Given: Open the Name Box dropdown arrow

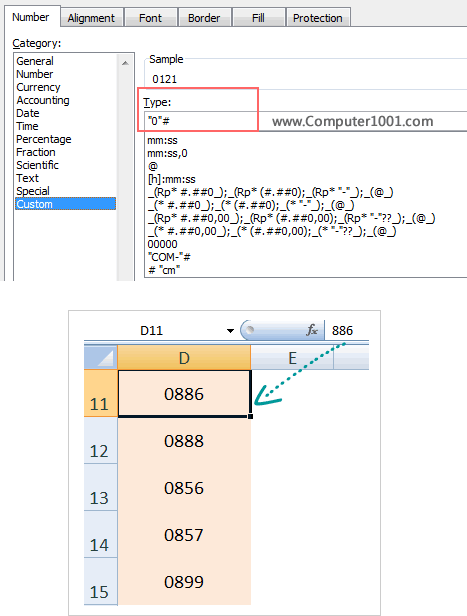Looking at the screenshot, I should [231, 330].
